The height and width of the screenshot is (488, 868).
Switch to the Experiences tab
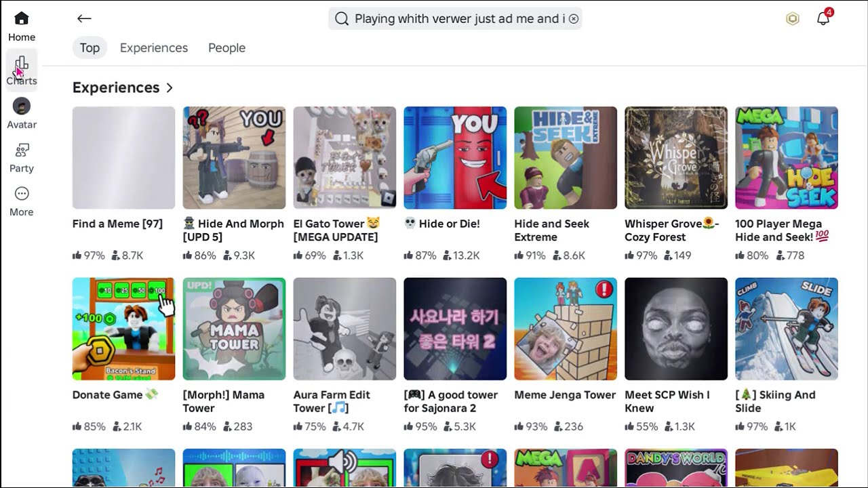tap(154, 48)
